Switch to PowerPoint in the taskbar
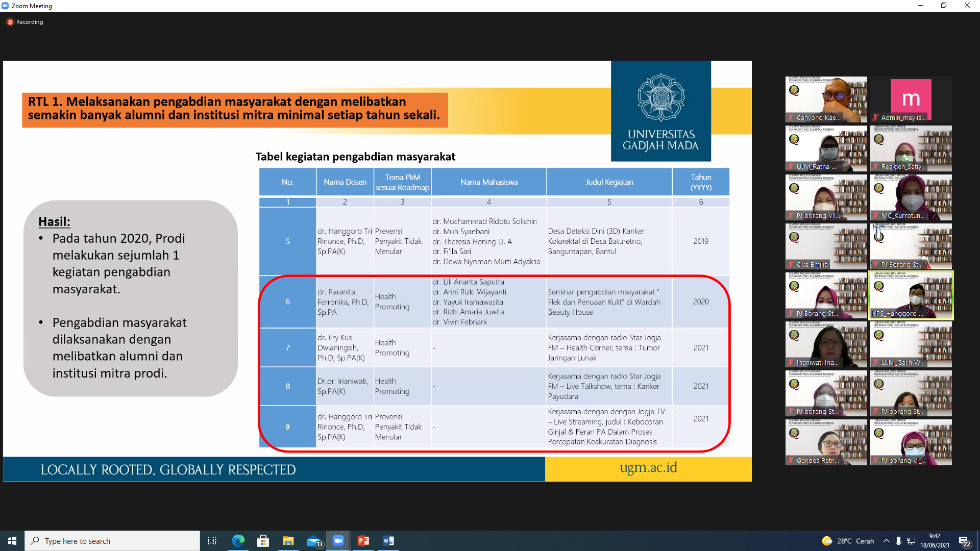 point(363,541)
